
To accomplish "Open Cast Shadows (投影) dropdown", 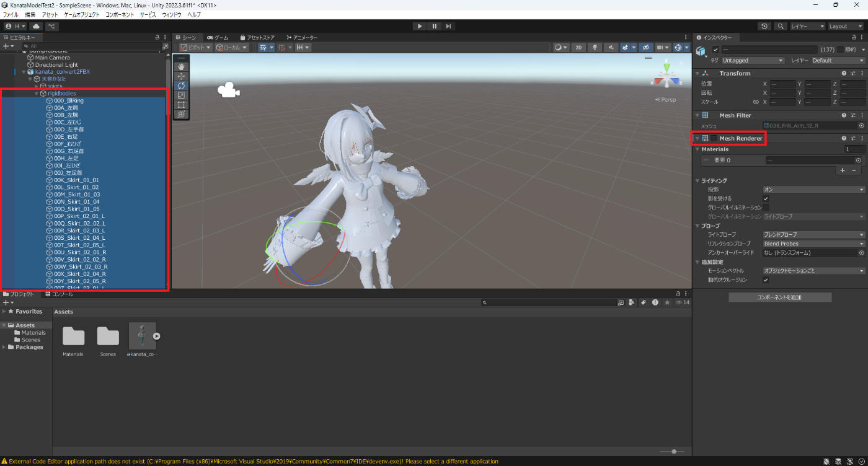I will pyautogui.click(x=813, y=190).
